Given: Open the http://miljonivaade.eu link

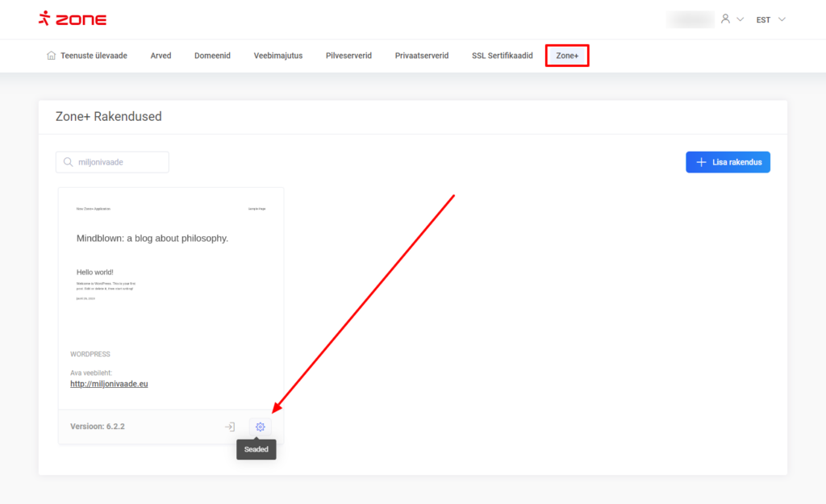Looking at the screenshot, I should [109, 384].
